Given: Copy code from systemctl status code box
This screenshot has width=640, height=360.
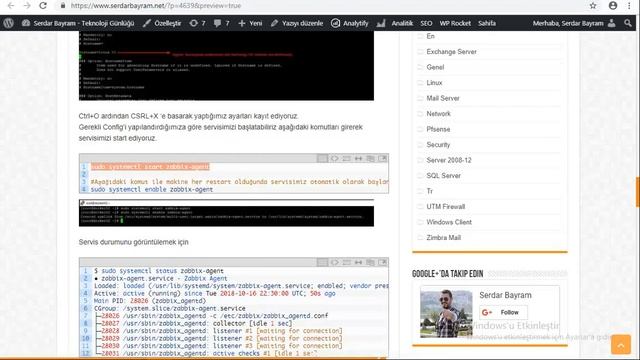Looking at the screenshot, I should tap(371, 262).
